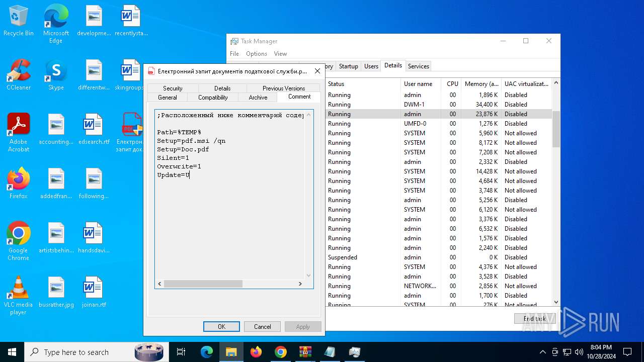The width and height of the screenshot is (644, 362).
Task: Click OK in the properties dialog
Action: [x=221, y=326]
